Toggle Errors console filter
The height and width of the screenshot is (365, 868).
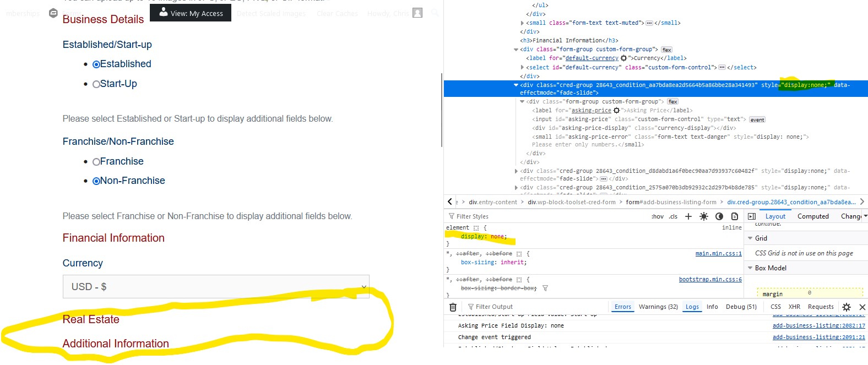pyautogui.click(x=623, y=307)
